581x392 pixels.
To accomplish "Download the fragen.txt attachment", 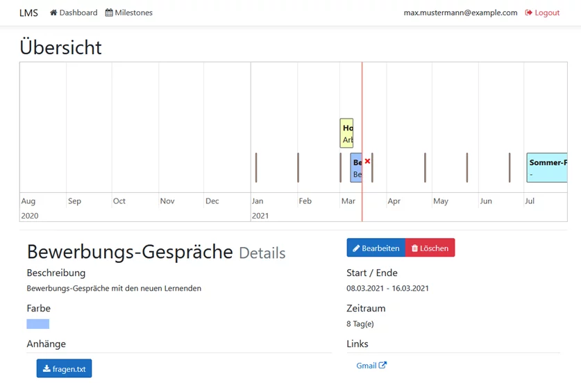I will pos(64,369).
